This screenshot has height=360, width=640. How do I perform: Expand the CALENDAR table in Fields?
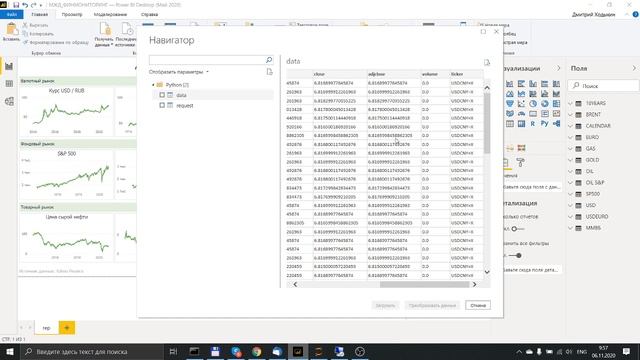pyautogui.click(x=571, y=126)
